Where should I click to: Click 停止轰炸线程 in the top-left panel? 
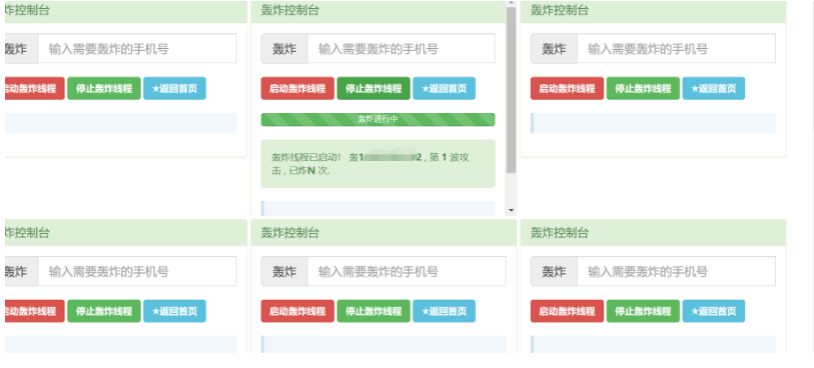pos(104,88)
